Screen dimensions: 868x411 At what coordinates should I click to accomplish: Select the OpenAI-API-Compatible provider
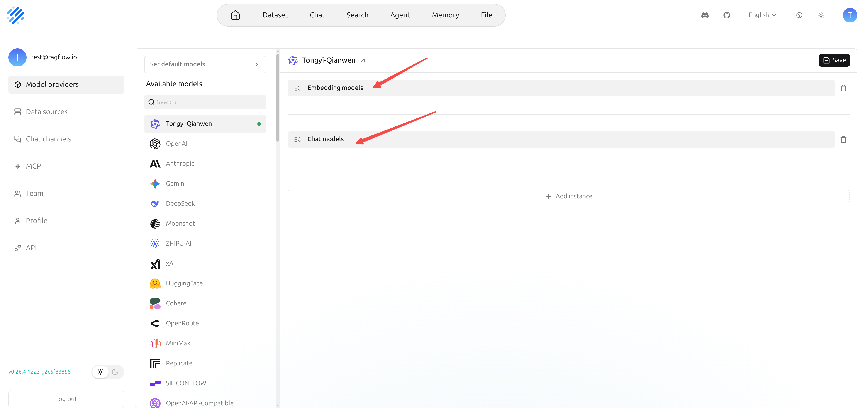click(x=205, y=403)
